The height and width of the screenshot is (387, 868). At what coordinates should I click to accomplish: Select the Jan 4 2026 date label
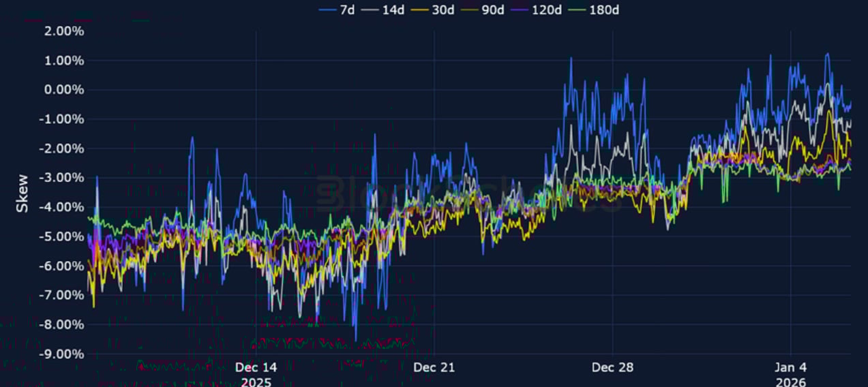click(791, 374)
